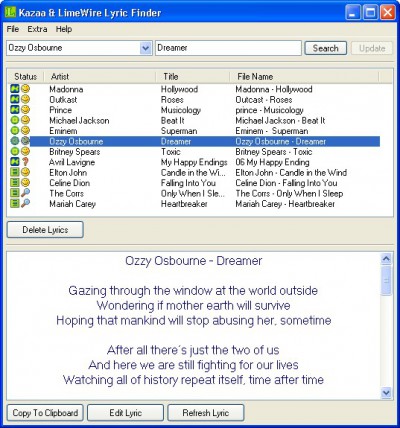Click the green circle icon beside Ozzy Osbourne
The image size is (400, 428).
tap(15, 141)
